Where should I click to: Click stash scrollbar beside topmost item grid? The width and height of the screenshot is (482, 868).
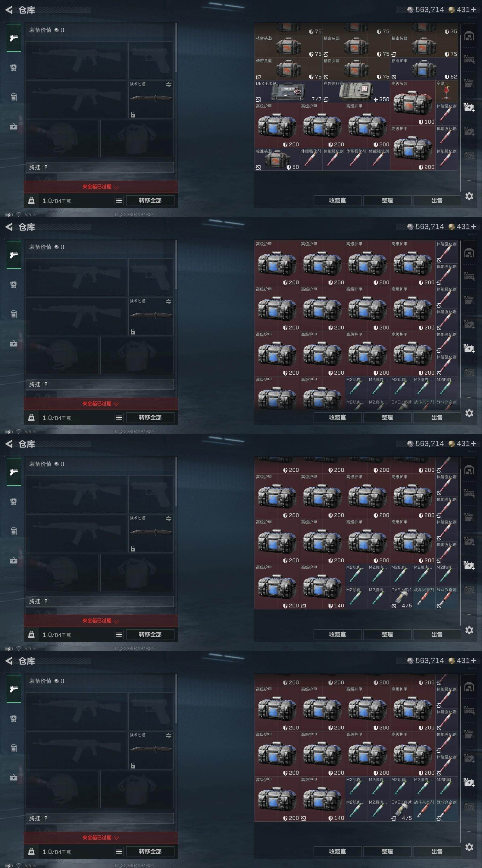(x=460, y=108)
